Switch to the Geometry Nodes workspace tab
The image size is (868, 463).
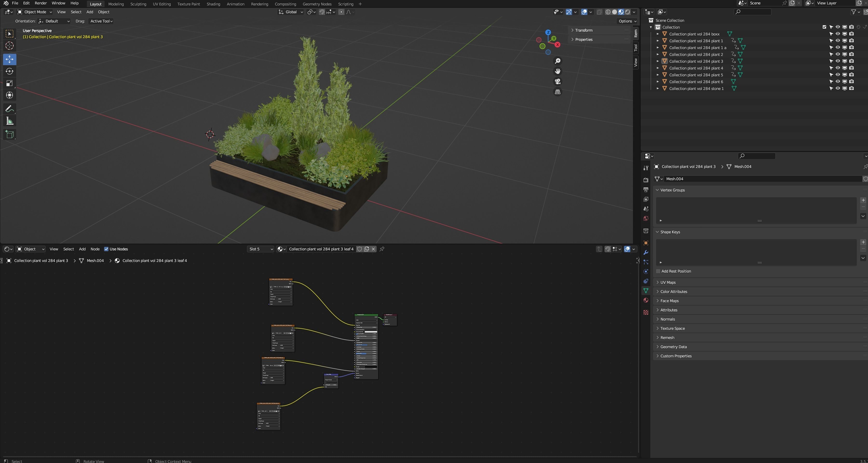pos(317,4)
